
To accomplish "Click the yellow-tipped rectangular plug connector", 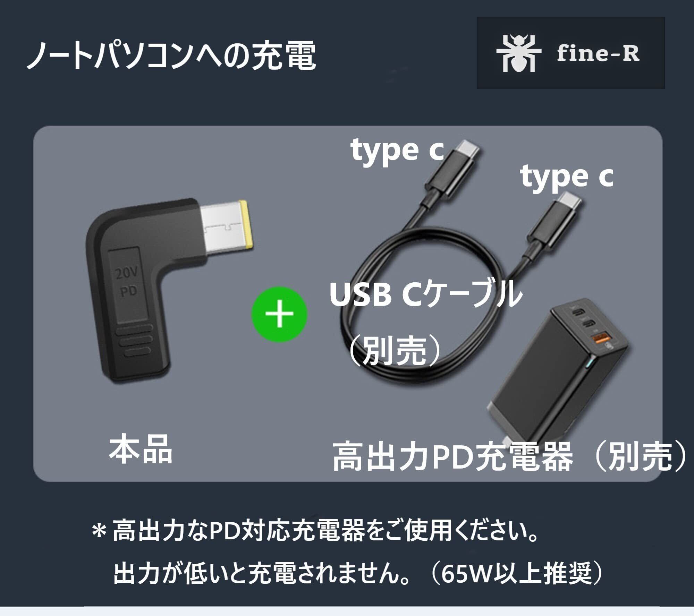I will click(227, 229).
